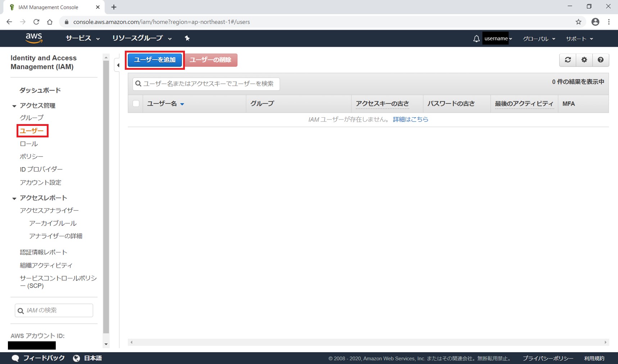Viewport: 618px width, 364px height.
Task: Open the リソースグループ dropdown
Action: (x=142, y=38)
